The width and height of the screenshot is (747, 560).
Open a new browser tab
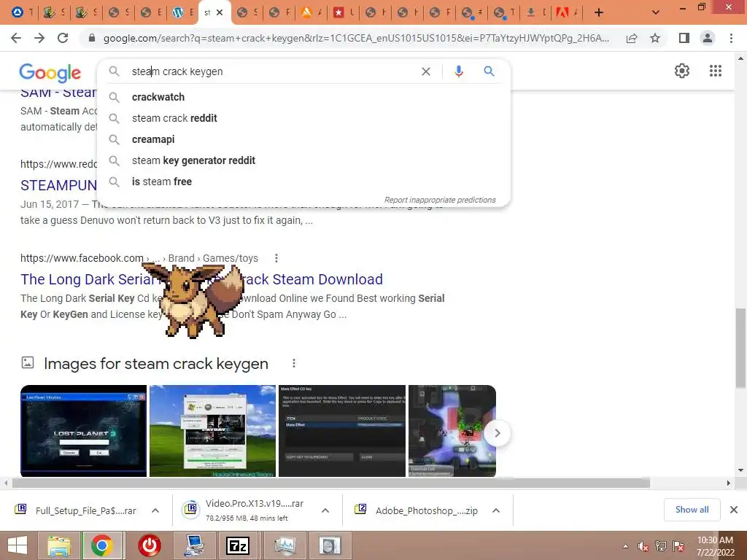point(599,13)
